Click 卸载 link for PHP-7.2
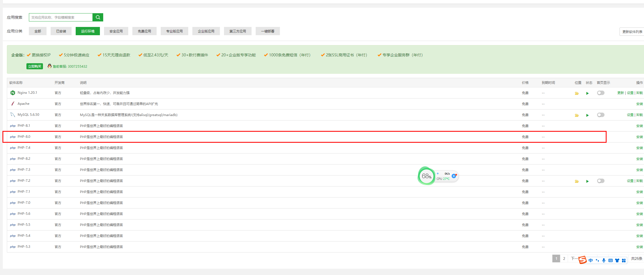The width and height of the screenshot is (644, 275). 640,181
